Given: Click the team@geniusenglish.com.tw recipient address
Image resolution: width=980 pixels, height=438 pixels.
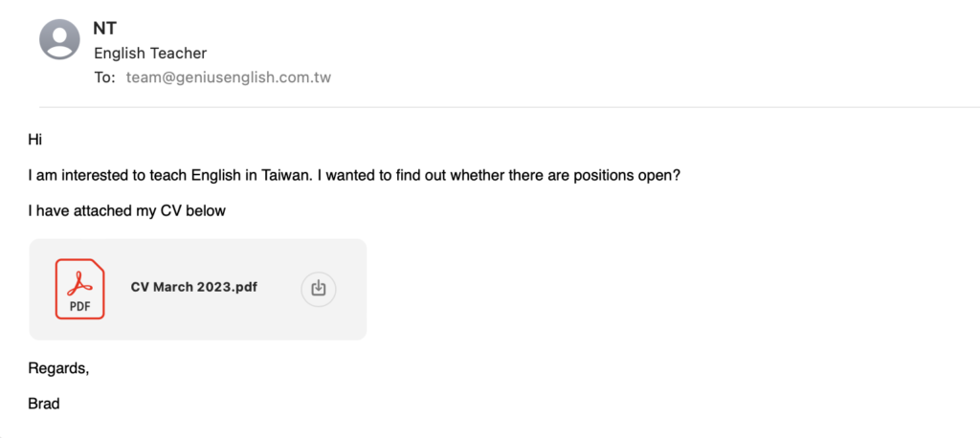Looking at the screenshot, I should pyautogui.click(x=229, y=78).
